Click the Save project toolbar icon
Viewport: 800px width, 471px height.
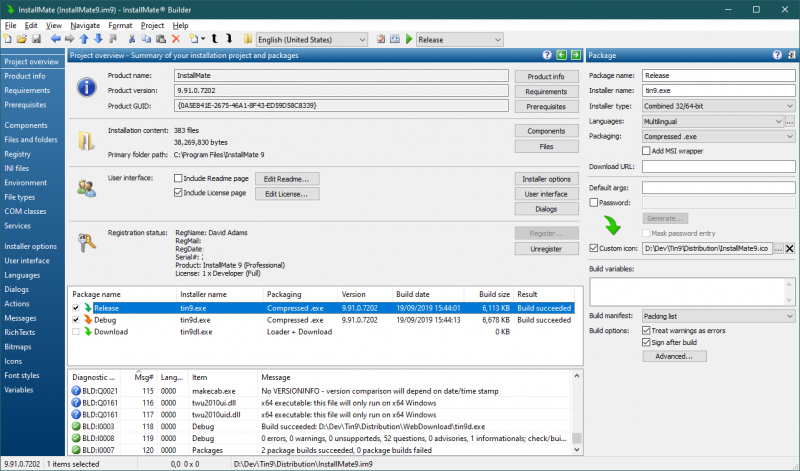click(x=36, y=39)
